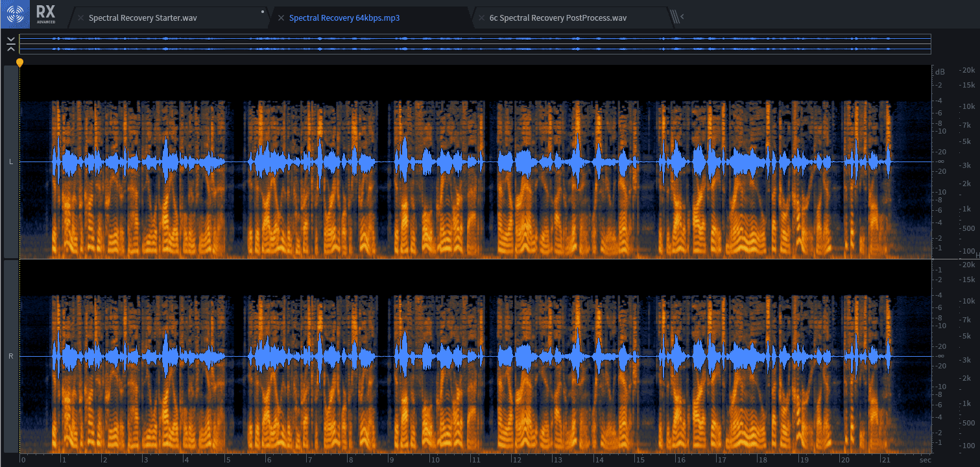Toggle the R channel selector
Screen dimensions: 980x467
[x=11, y=357]
